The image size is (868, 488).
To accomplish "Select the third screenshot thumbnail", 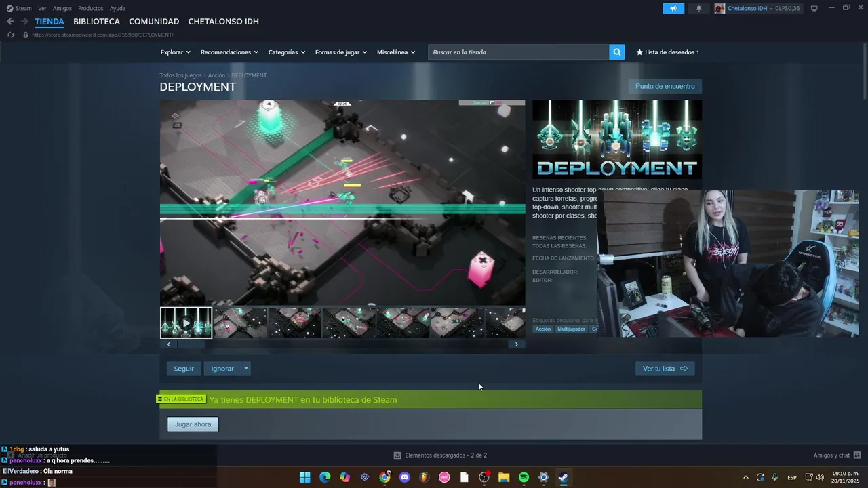I will 295,323.
